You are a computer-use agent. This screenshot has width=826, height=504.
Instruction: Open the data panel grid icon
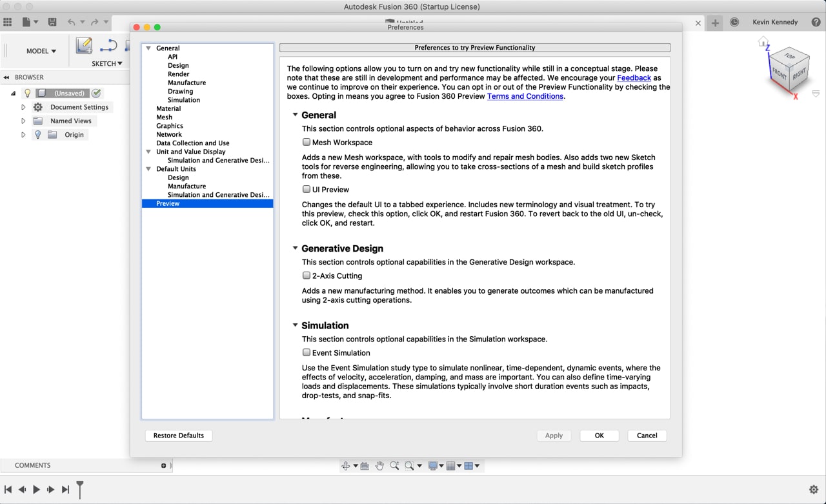point(8,22)
